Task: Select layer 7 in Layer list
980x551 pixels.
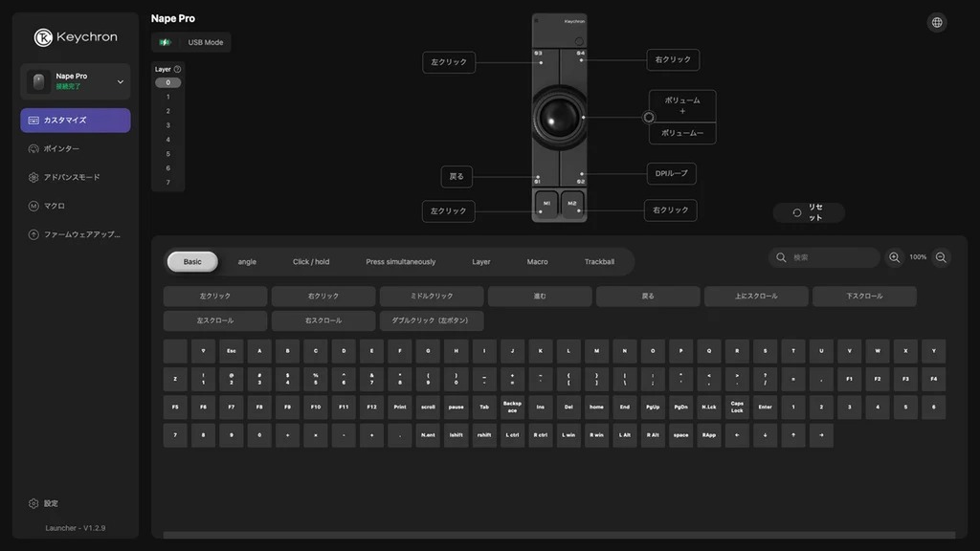Action: [x=167, y=183]
